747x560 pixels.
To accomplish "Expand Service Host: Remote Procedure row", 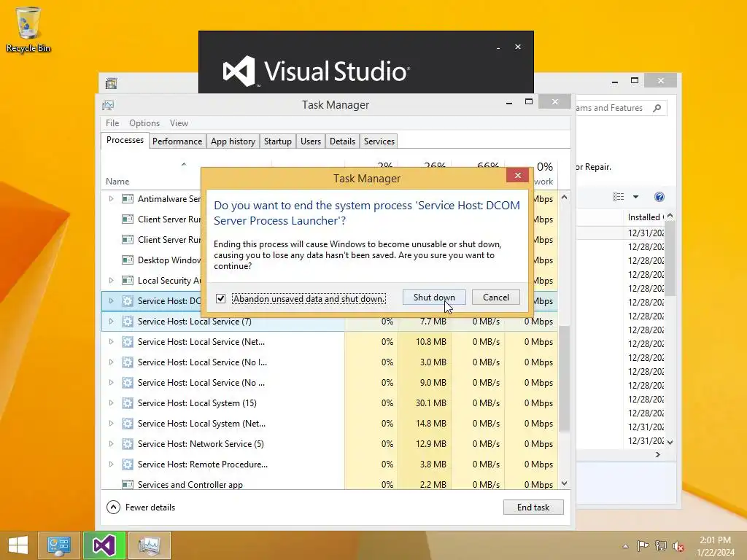I will [x=111, y=464].
